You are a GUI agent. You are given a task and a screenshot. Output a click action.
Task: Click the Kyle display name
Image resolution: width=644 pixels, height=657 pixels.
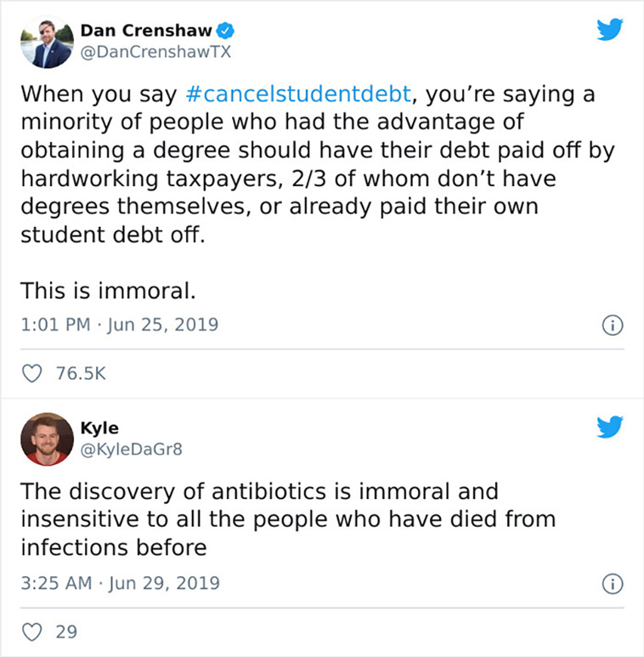pos(99,428)
